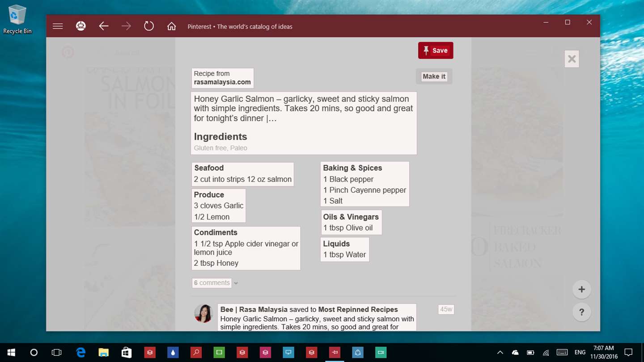Click the 6 comments label

point(212,283)
